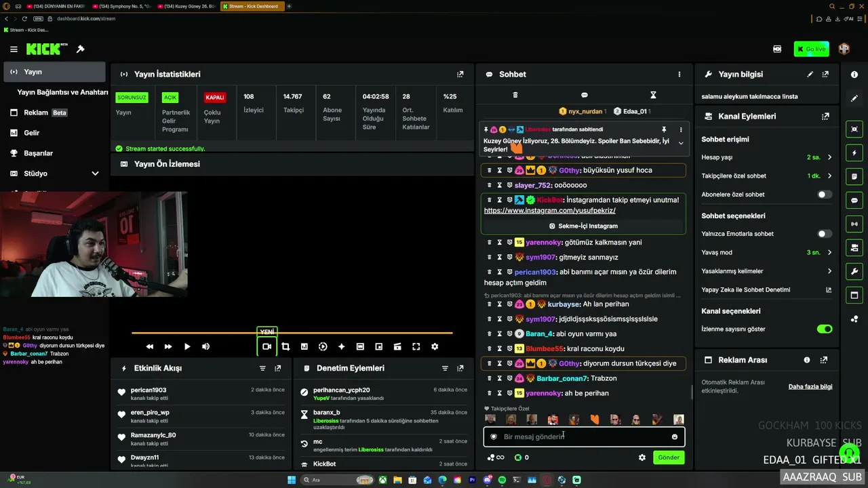Click the info icon in right rail
This screenshot has width=868, height=488.
point(854,75)
